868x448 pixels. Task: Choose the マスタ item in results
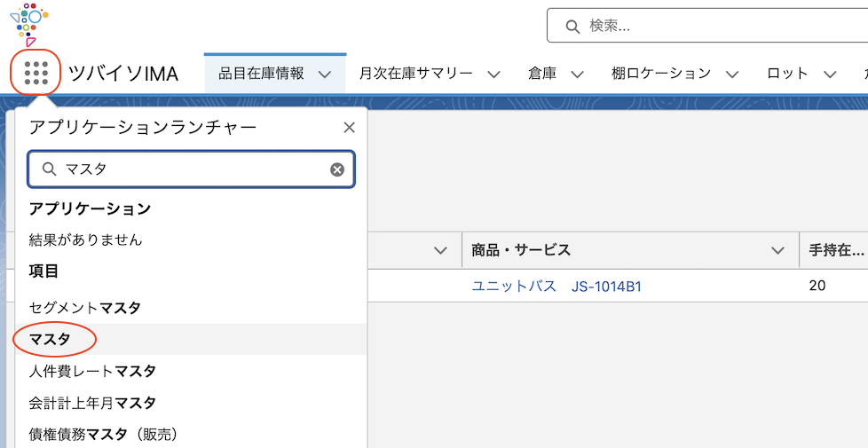(x=191, y=339)
